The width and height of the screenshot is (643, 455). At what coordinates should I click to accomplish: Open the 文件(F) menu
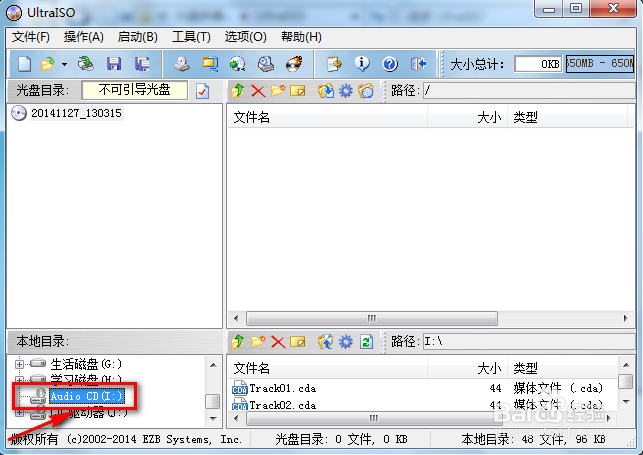31,37
